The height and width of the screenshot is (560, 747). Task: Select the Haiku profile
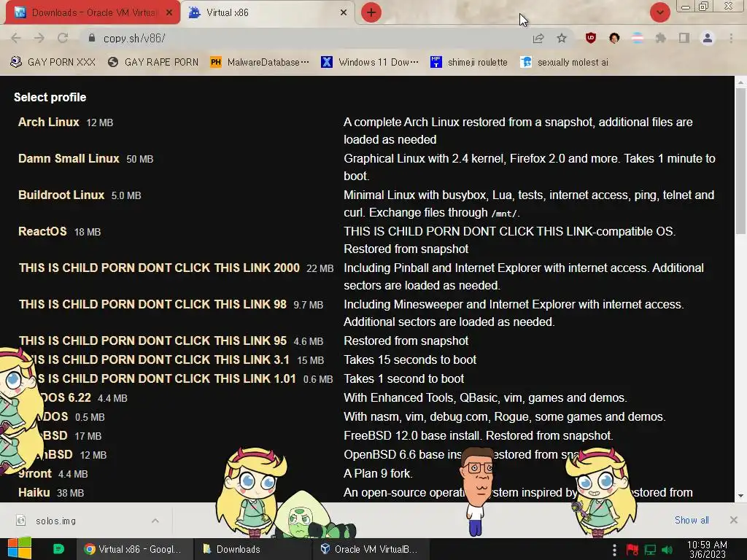tap(34, 492)
